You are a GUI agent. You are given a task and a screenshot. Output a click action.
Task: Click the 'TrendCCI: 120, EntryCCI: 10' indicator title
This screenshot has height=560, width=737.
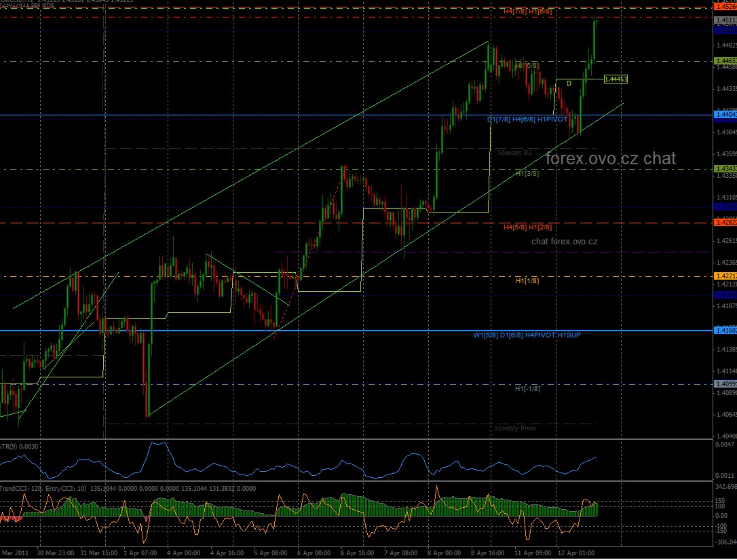pyautogui.click(x=43, y=489)
